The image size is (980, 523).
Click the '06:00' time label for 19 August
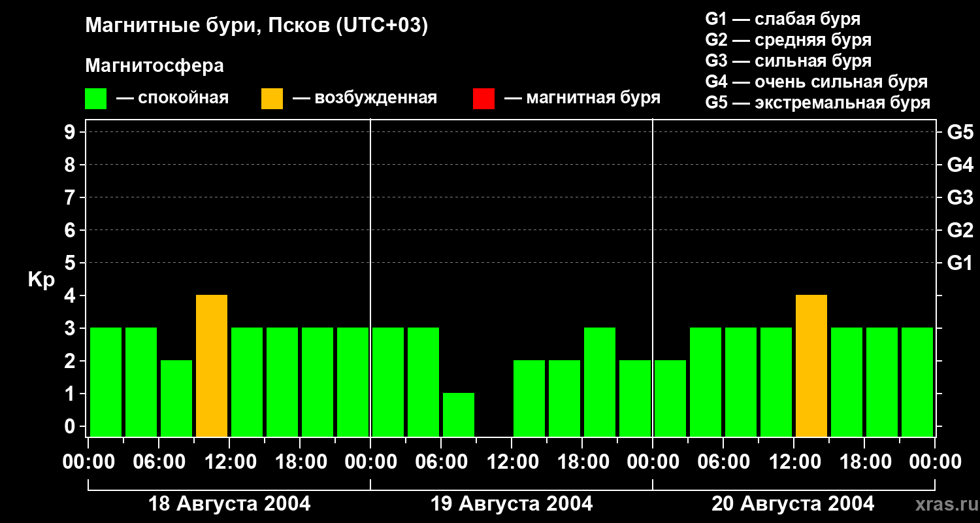(x=441, y=462)
